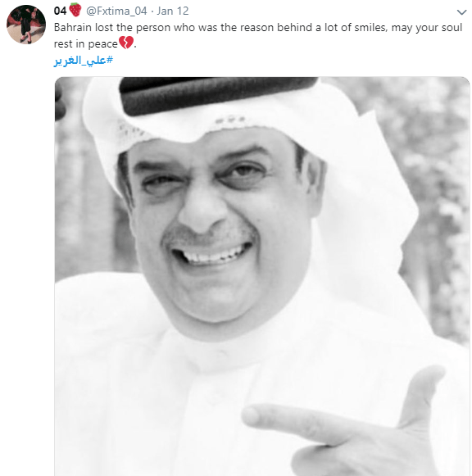Click the hash symbol of the hashtag
The image size is (472, 476).
pos(110,60)
